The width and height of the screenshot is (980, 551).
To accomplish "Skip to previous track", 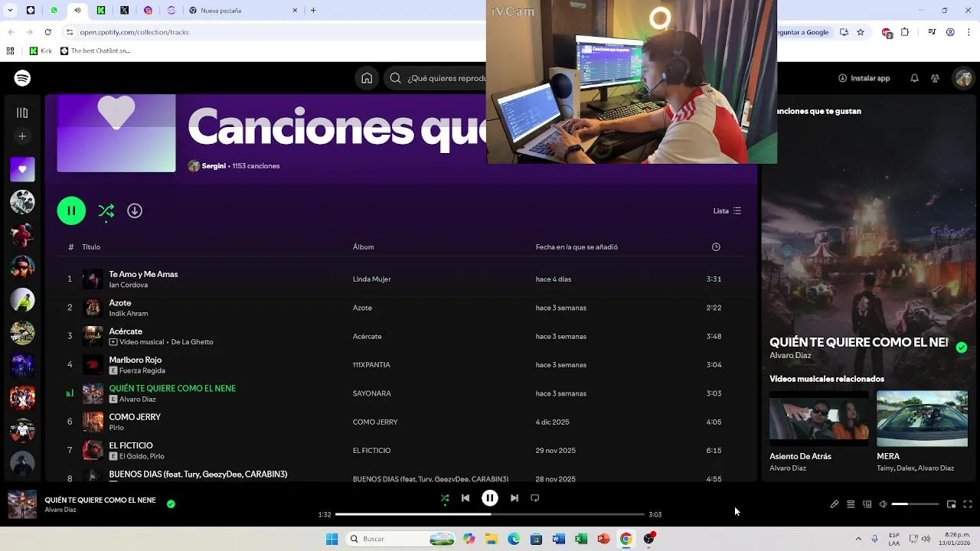I will point(465,498).
